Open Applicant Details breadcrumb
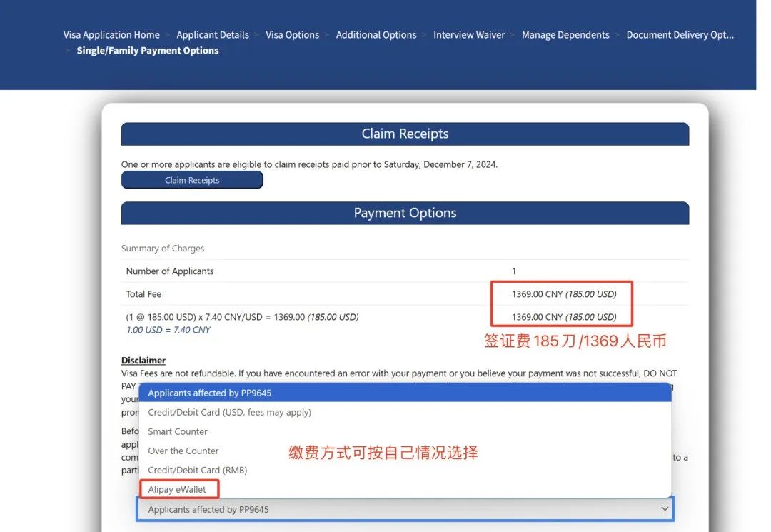The height and width of the screenshot is (532, 771). click(213, 35)
